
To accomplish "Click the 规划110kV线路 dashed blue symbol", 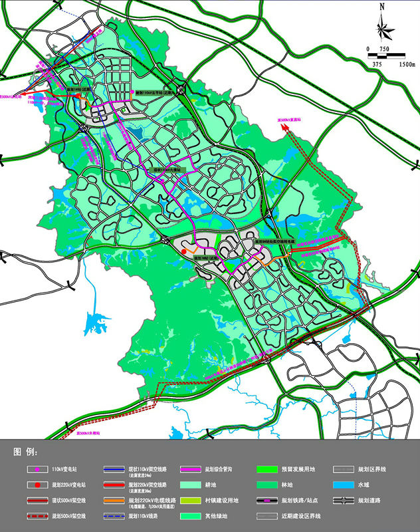I will click(114, 516).
